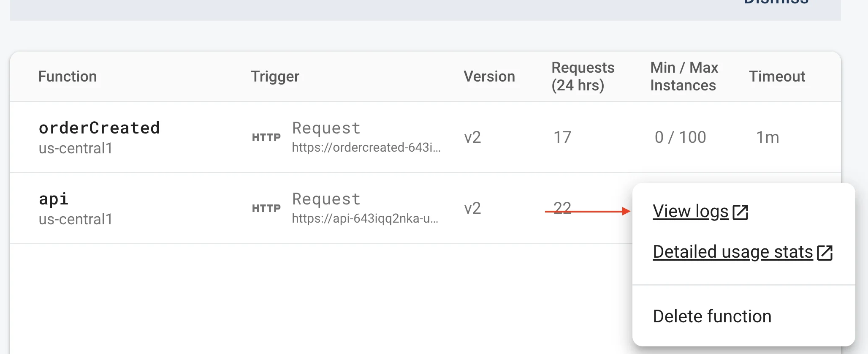Viewport: 868px width, 354px height.
Task: Select the 1m timeout value for orderCreated
Action: (x=768, y=137)
